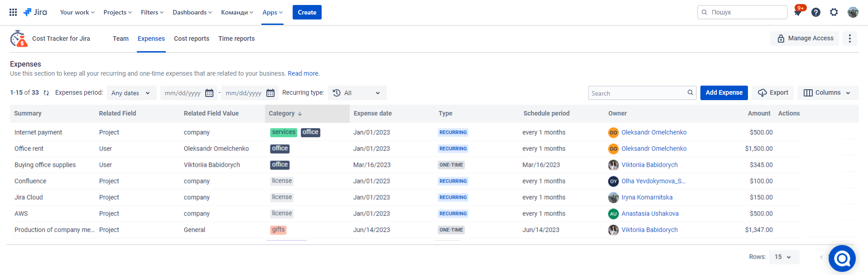Open the app switcher grid icon
The height and width of the screenshot is (275, 868).
click(13, 12)
